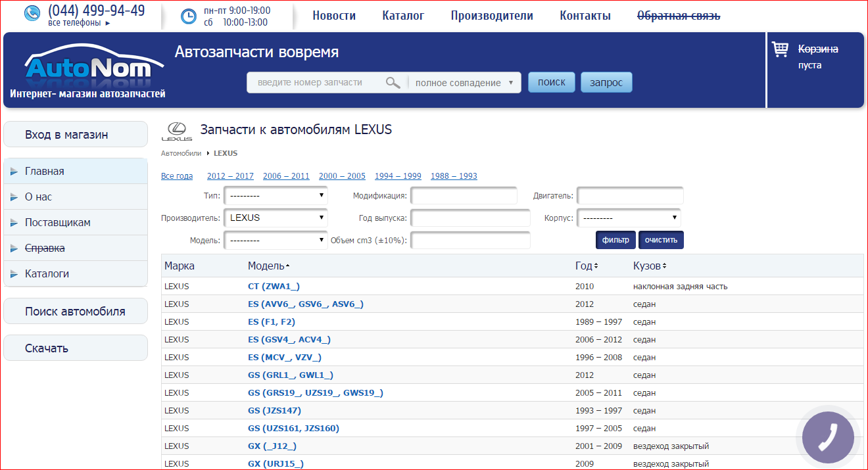Open the ES (GSV4_, ACV4_) model
Screen dimensions: 868x470
click(289, 340)
